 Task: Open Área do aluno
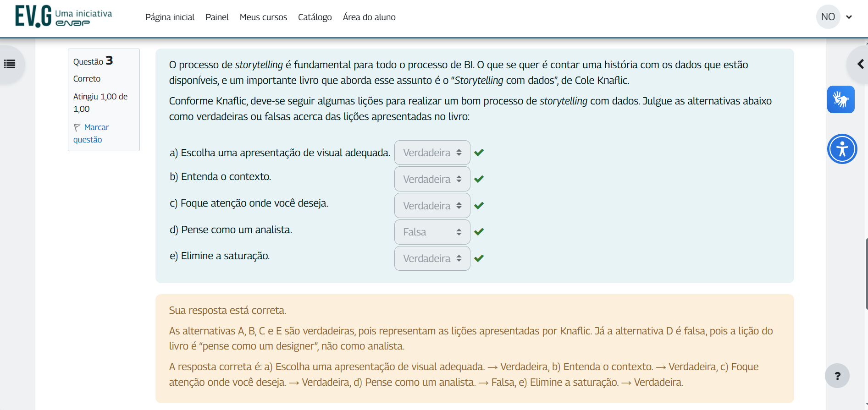(369, 17)
